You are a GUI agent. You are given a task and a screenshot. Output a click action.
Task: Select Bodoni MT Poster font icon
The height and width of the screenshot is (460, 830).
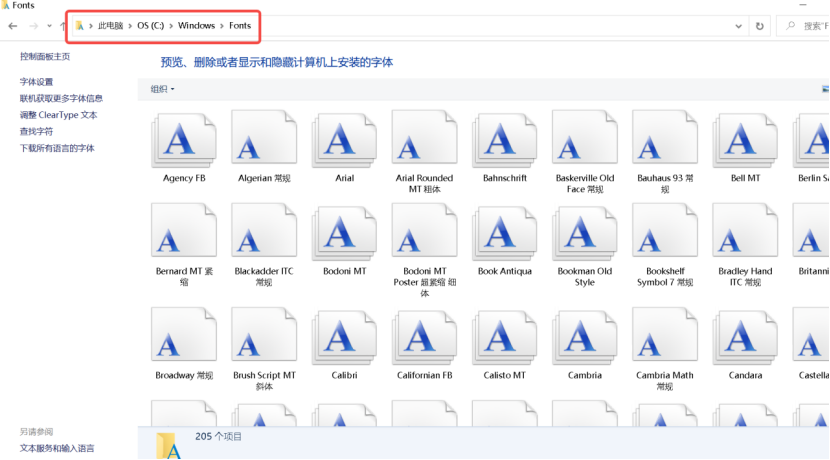tap(424, 231)
